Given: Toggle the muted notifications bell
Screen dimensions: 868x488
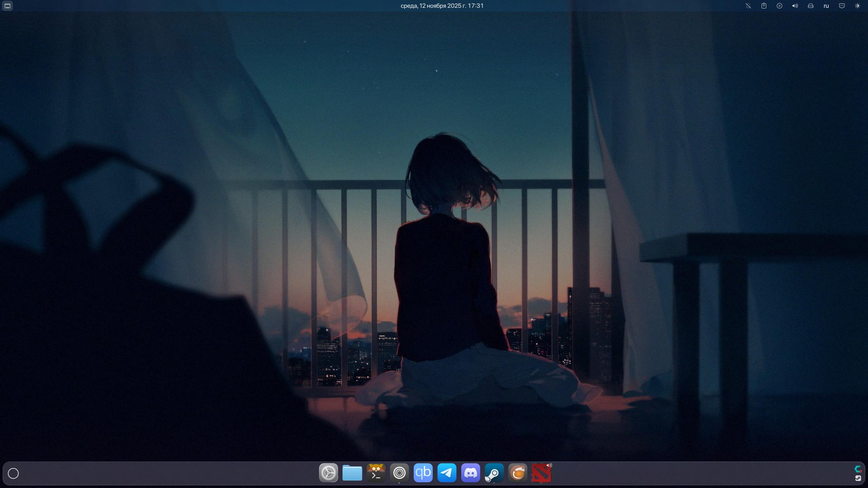Looking at the screenshot, I should pyautogui.click(x=748, y=6).
